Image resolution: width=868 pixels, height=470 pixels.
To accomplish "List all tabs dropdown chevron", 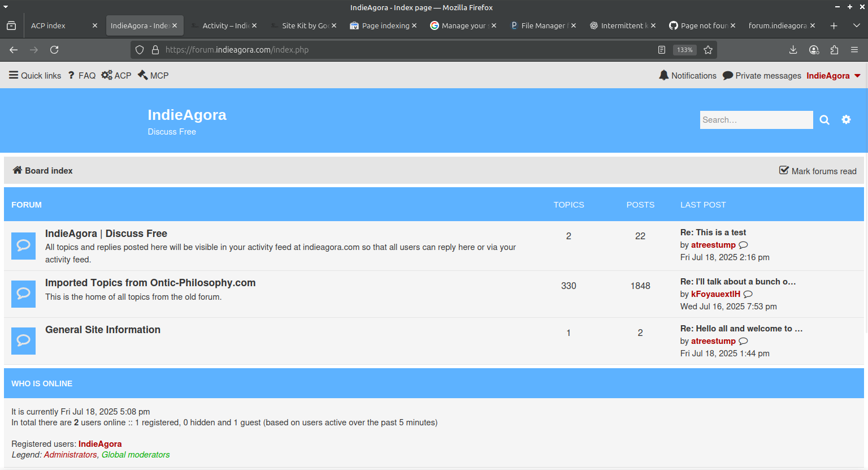I will pyautogui.click(x=856, y=25).
